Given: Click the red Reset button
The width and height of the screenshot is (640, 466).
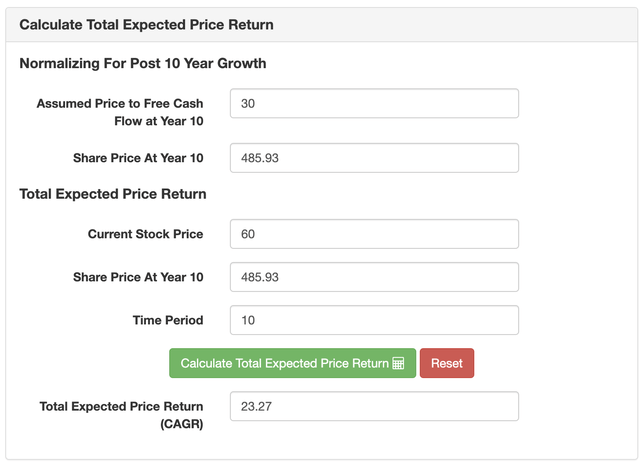Looking at the screenshot, I should [x=447, y=363].
